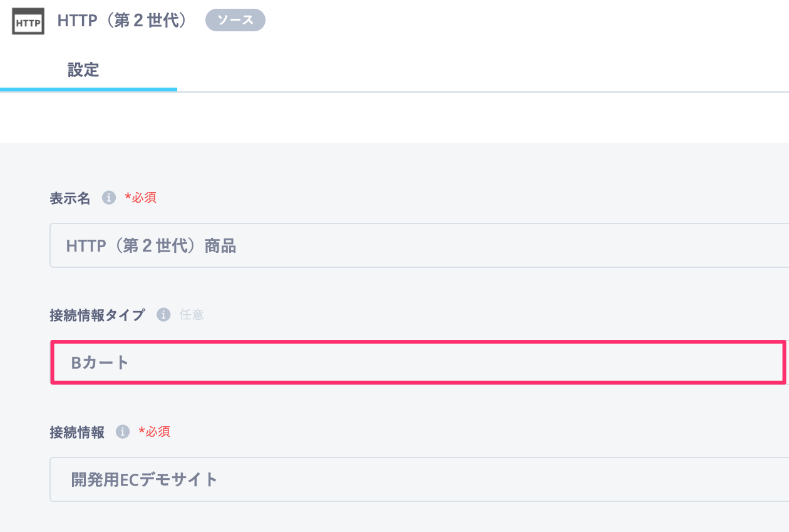The width and height of the screenshot is (789, 532).
Task: Click the HTTP connector logo icon
Action: 28,21
